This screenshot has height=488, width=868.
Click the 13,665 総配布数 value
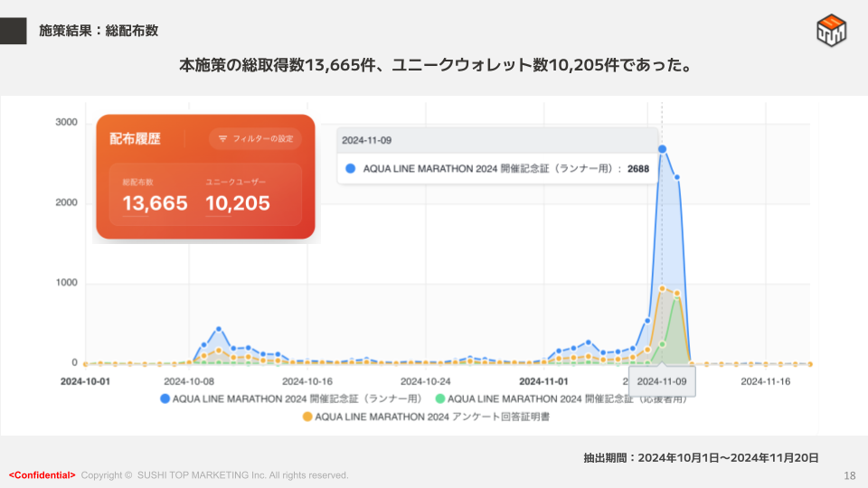click(x=155, y=203)
